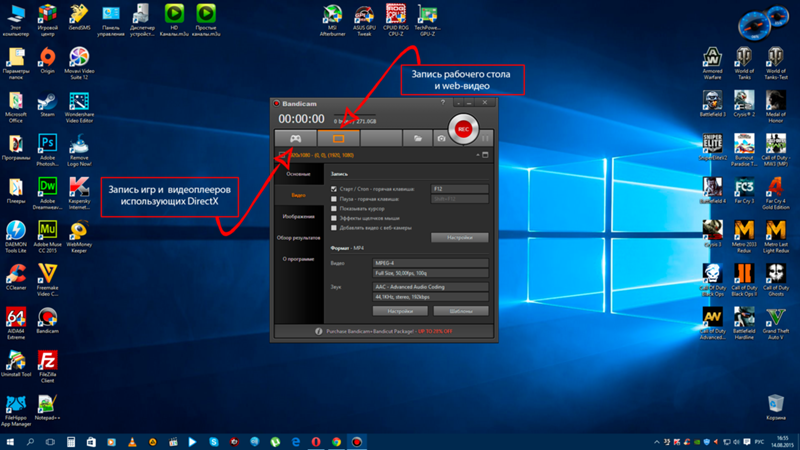Select the CCleaner desktop icon
The height and width of the screenshot is (450, 800).
click(x=16, y=277)
